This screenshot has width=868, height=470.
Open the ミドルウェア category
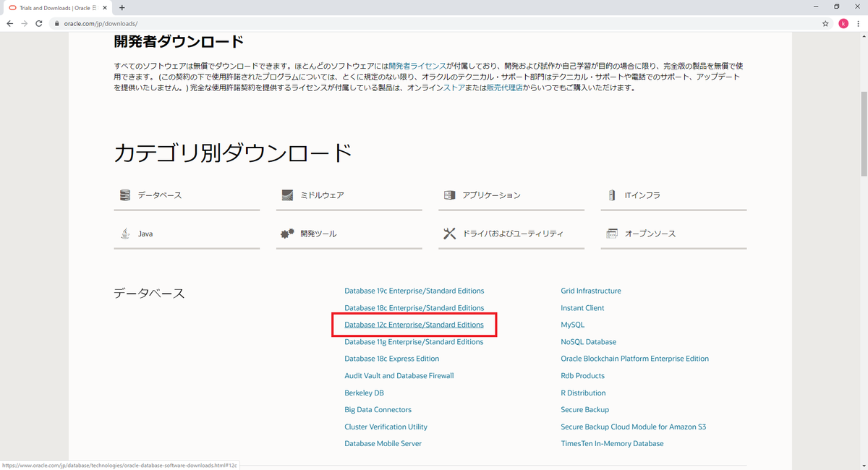click(349, 195)
